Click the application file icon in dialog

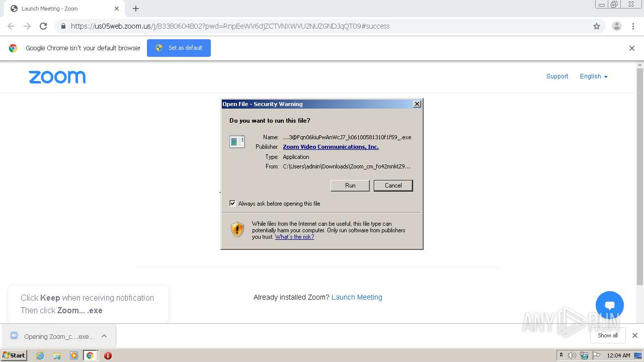[x=237, y=142]
